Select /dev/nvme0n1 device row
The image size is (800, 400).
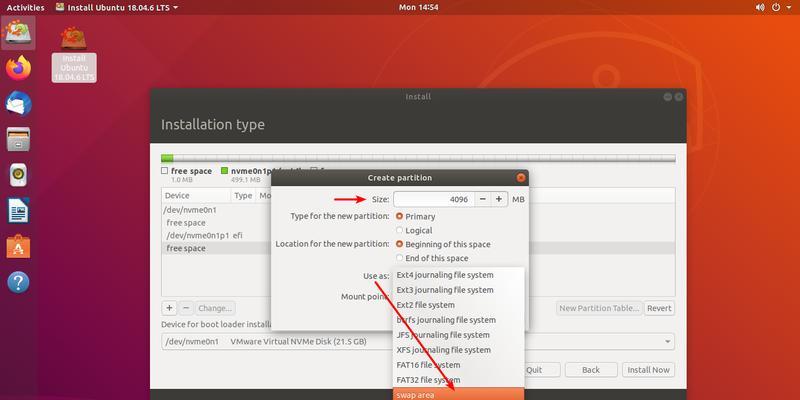(x=217, y=210)
